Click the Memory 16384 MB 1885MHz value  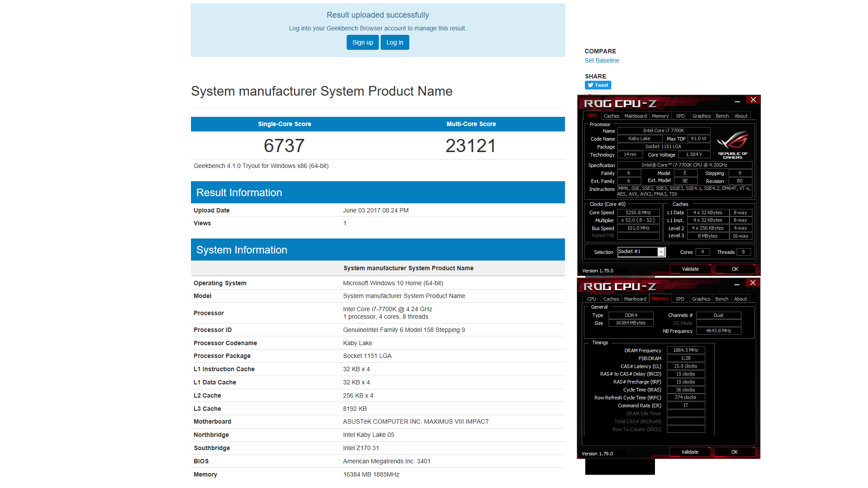(371, 474)
